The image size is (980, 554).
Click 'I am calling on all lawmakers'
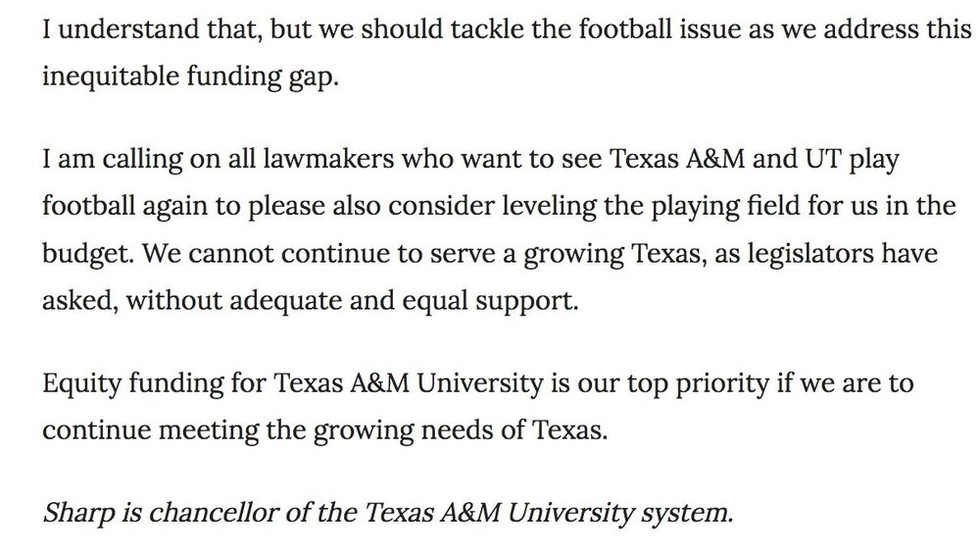(219, 159)
